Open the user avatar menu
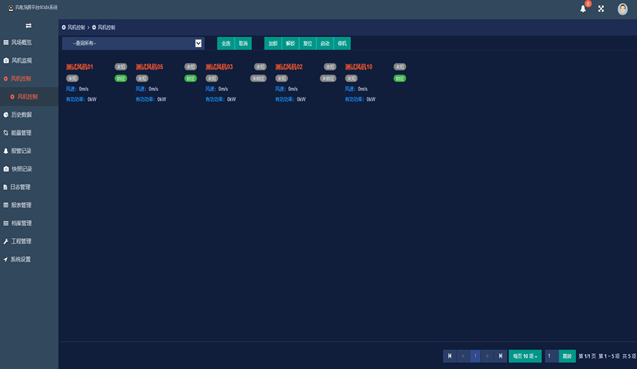Image resolution: width=637 pixels, height=369 pixels. click(x=622, y=9)
